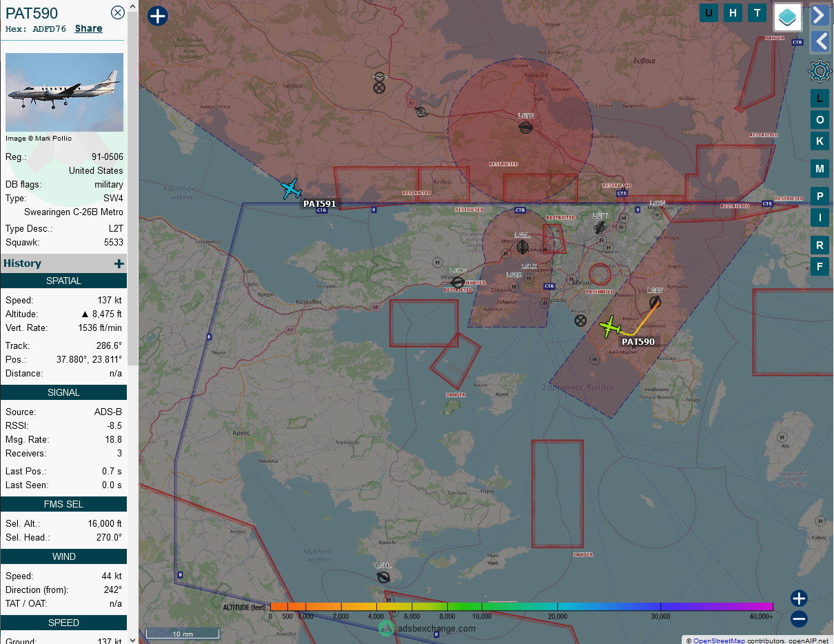Image resolution: width=834 pixels, height=644 pixels.
Task: Click the squawk value 5533
Action: point(113,242)
